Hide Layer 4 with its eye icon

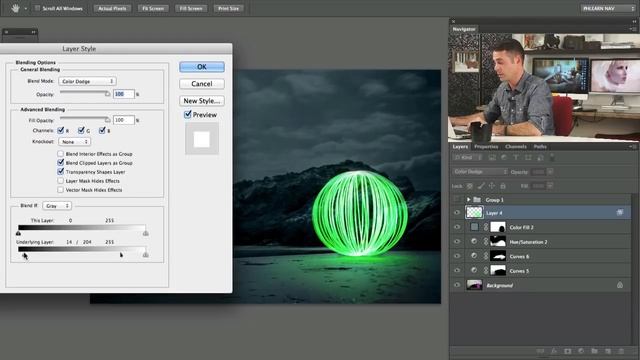[x=457, y=213]
